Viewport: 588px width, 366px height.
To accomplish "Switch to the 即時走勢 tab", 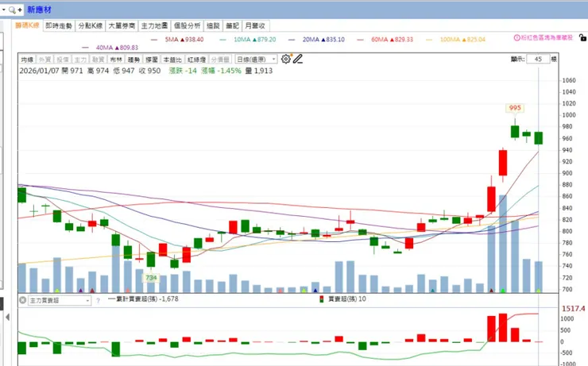I will (x=59, y=26).
